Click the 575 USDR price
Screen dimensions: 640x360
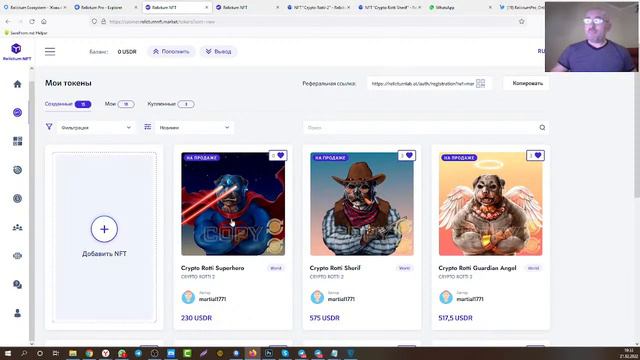[x=324, y=318]
